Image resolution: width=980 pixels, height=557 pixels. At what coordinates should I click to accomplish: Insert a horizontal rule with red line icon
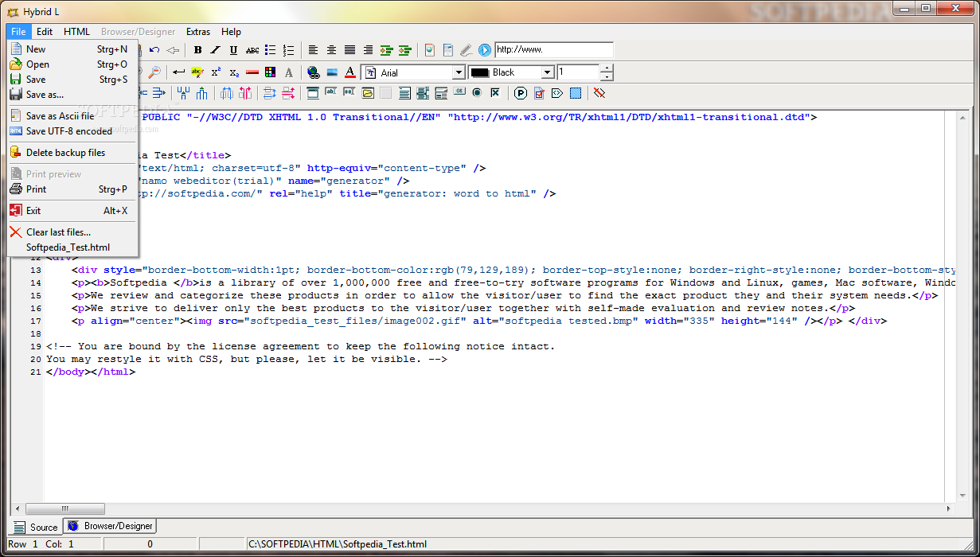tap(252, 72)
